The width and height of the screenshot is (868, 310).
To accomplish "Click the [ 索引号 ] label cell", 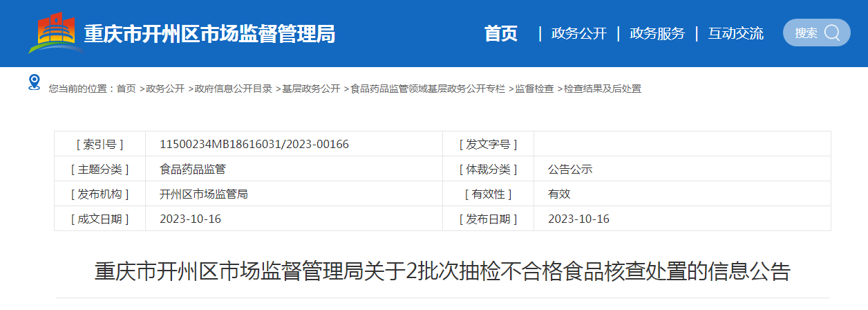I will coord(100,144).
